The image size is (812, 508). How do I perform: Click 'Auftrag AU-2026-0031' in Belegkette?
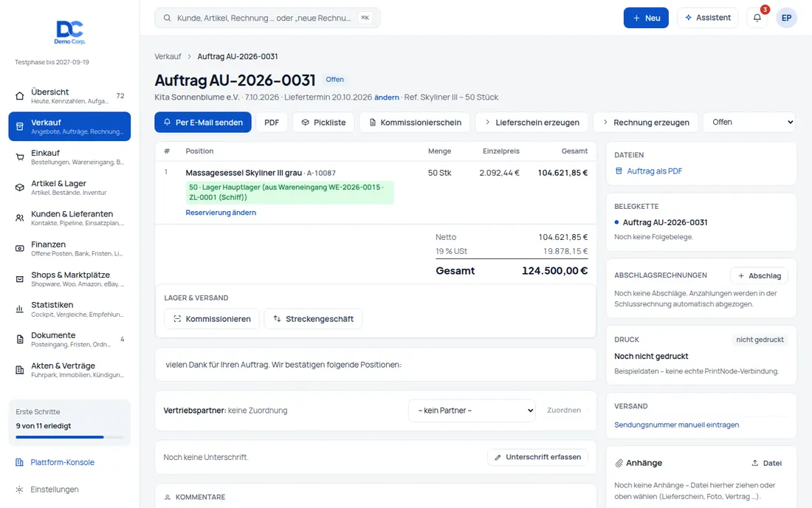pyautogui.click(x=665, y=223)
